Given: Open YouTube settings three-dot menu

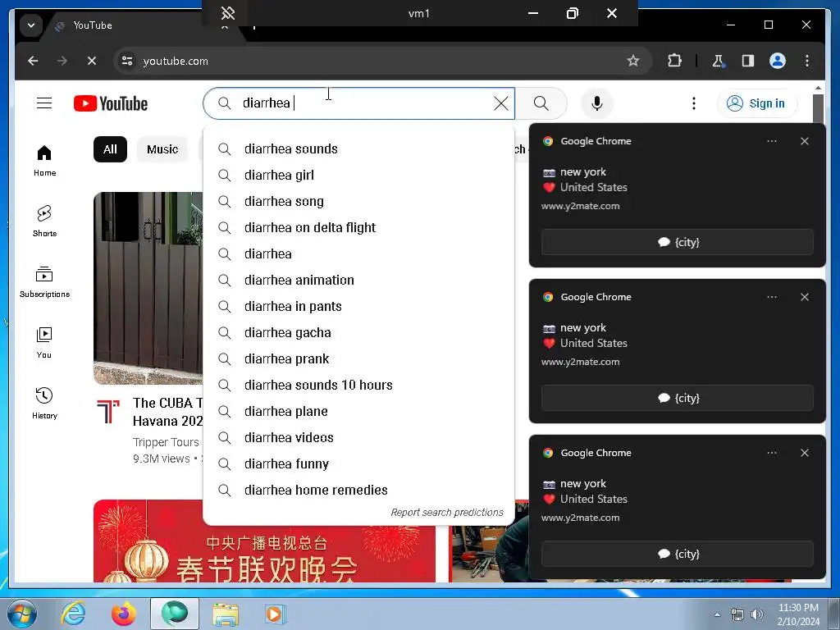Looking at the screenshot, I should point(694,103).
